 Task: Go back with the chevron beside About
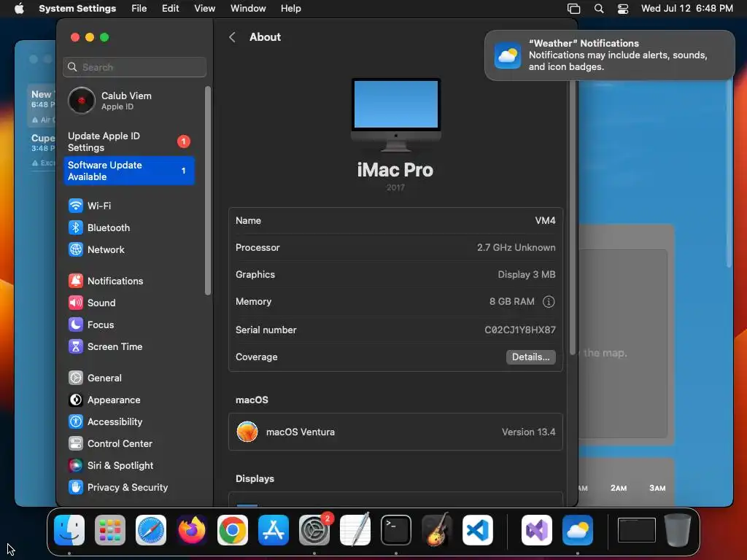point(233,37)
